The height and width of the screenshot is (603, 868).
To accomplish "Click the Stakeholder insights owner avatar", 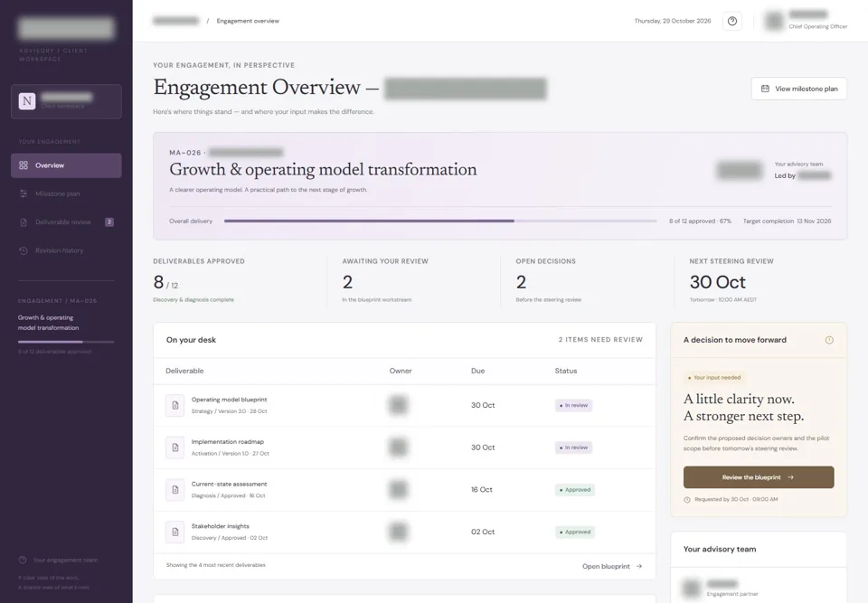I will coord(398,532).
